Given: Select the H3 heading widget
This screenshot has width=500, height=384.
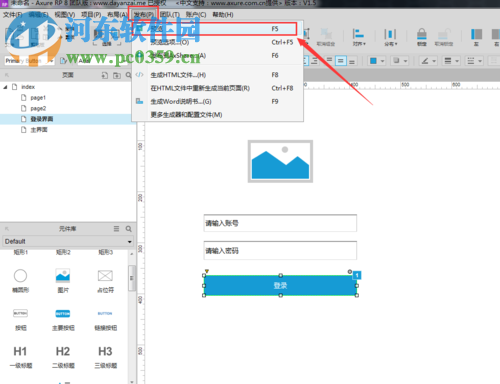Looking at the screenshot, I should point(105,357).
